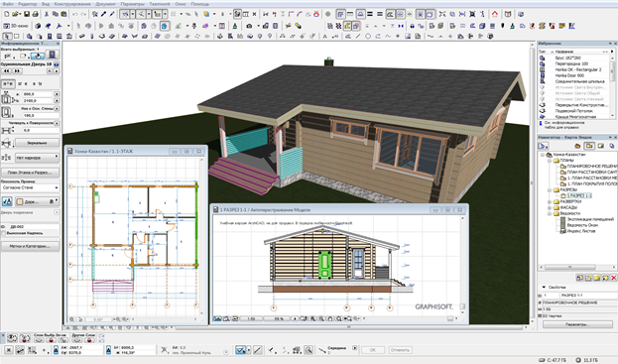Toggle the Выносная Надпись checkbox
Image resolution: width=618 pixels, height=364 pixels.
click(4, 233)
